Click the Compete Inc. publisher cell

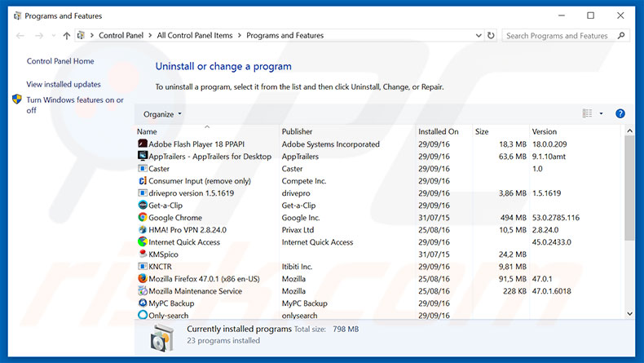[304, 180]
